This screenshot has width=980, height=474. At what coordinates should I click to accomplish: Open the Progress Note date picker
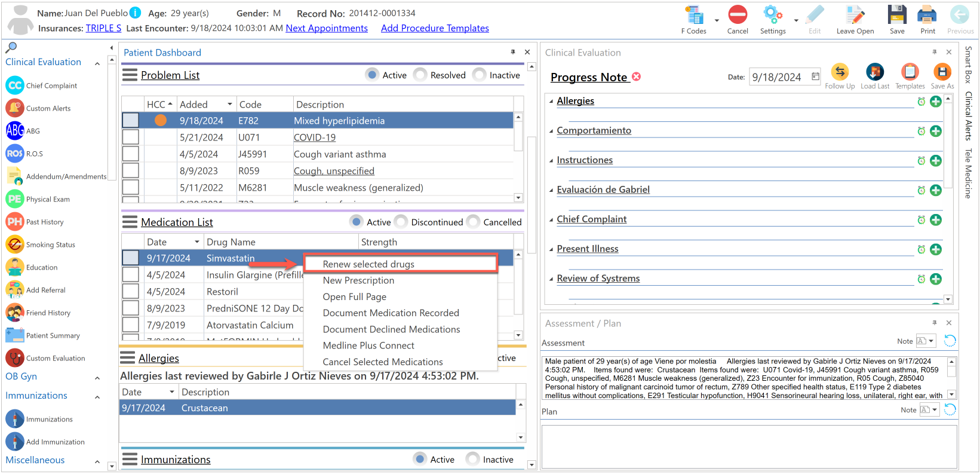pos(815,77)
